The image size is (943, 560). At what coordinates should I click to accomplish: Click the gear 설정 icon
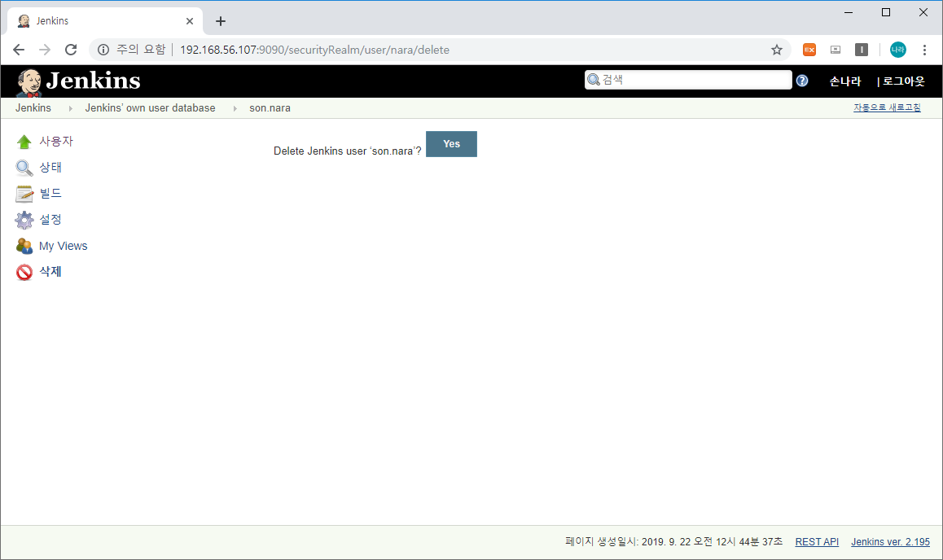point(24,220)
